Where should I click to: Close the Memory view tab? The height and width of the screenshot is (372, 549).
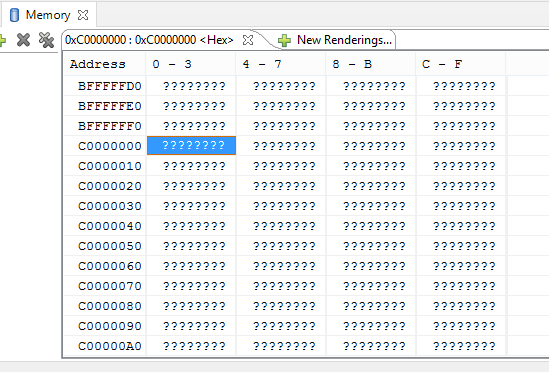[83, 15]
